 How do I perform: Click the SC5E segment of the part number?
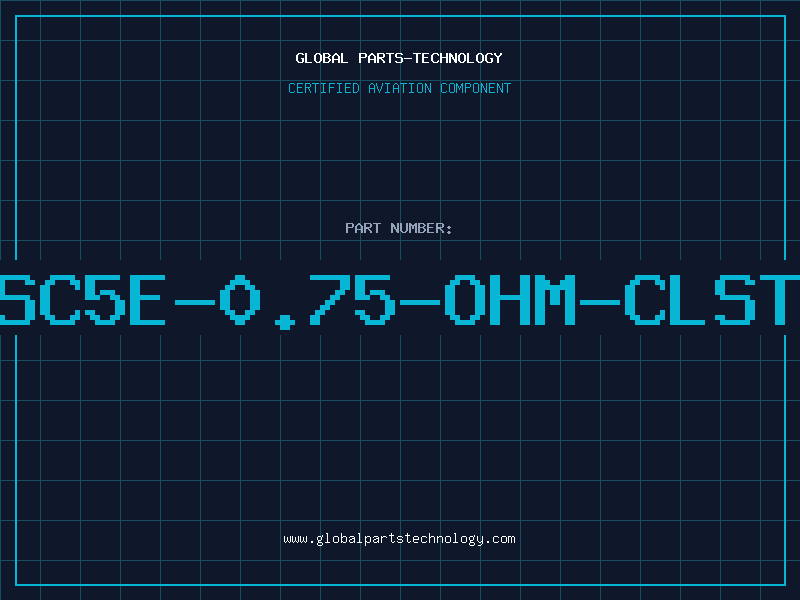pyautogui.click(x=82, y=300)
